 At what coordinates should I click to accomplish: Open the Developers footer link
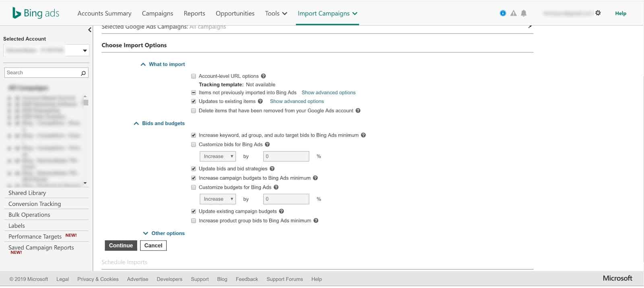click(x=169, y=279)
